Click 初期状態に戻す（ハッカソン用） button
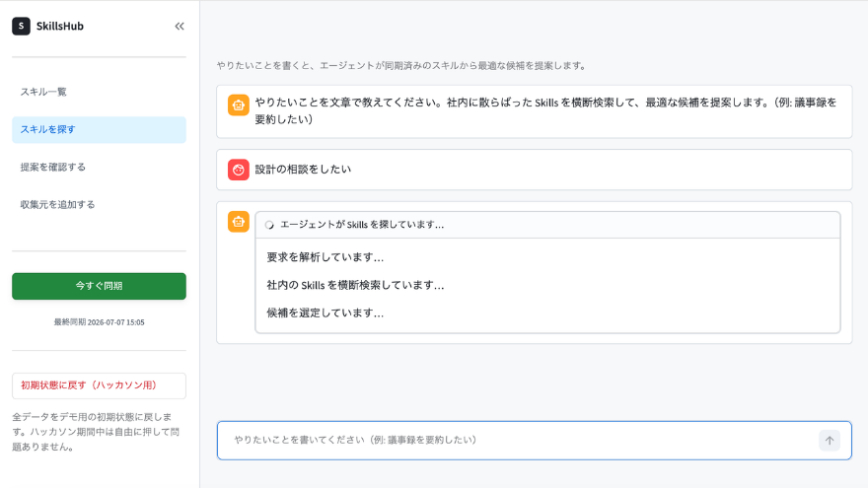 [x=99, y=385]
